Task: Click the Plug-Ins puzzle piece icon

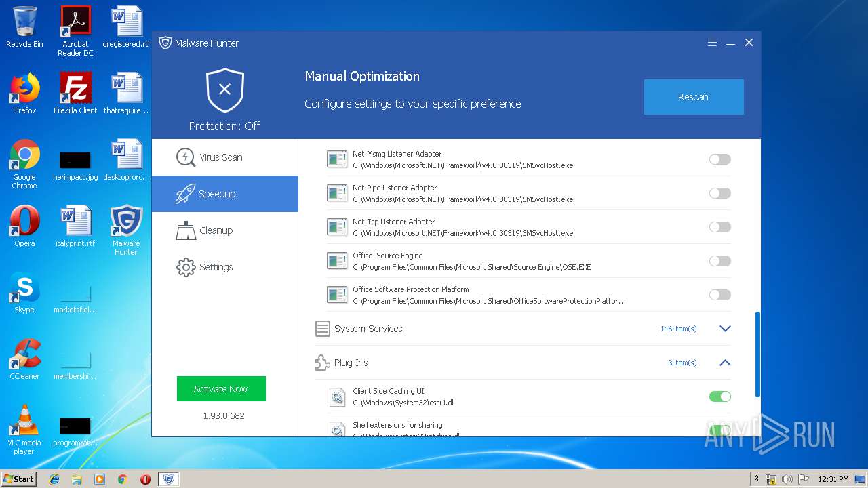Action: point(322,363)
